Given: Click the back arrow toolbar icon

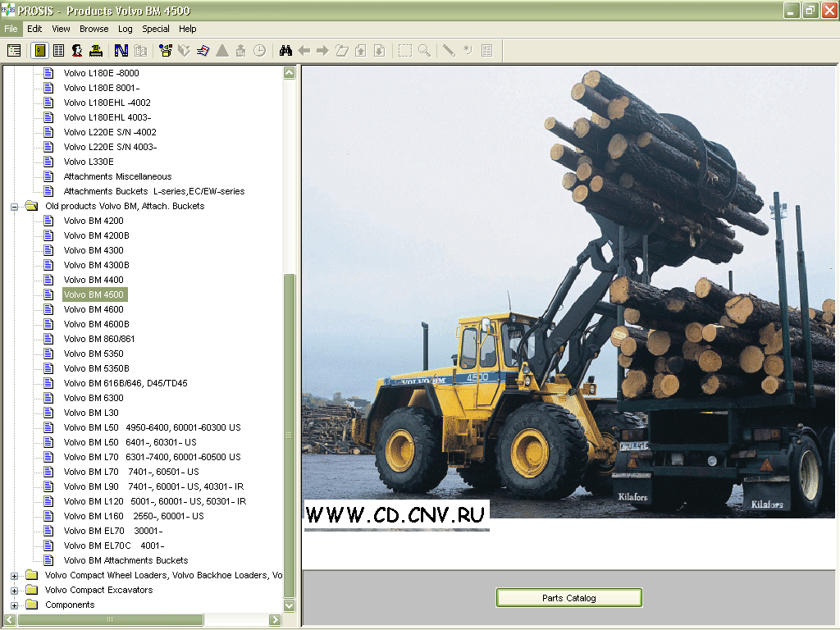Looking at the screenshot, I should point(304,51).
